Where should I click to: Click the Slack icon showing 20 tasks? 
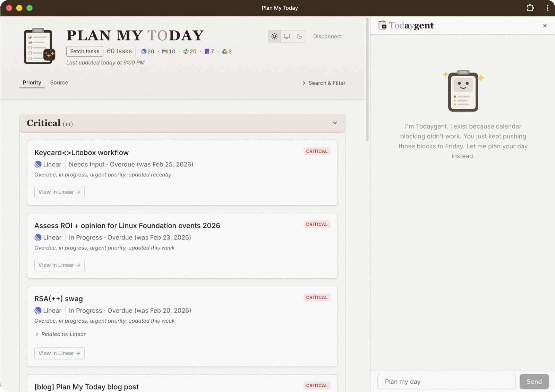click(x=186, y=51)
